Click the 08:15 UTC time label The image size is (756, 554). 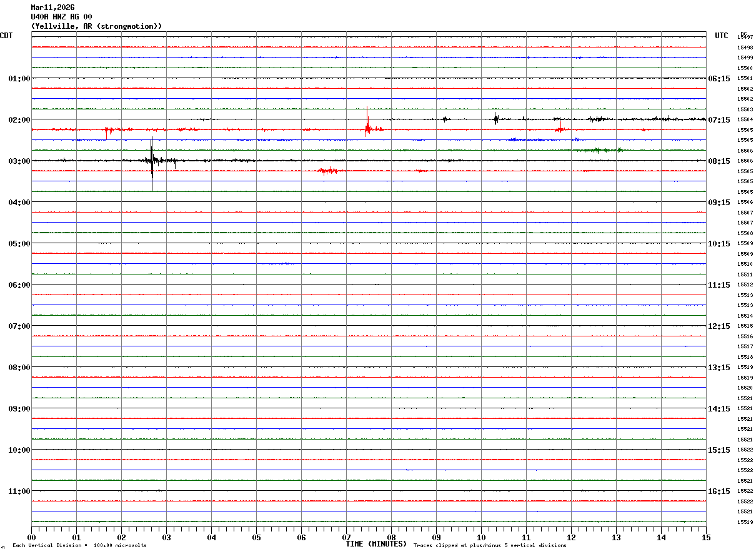pos(719,161)
